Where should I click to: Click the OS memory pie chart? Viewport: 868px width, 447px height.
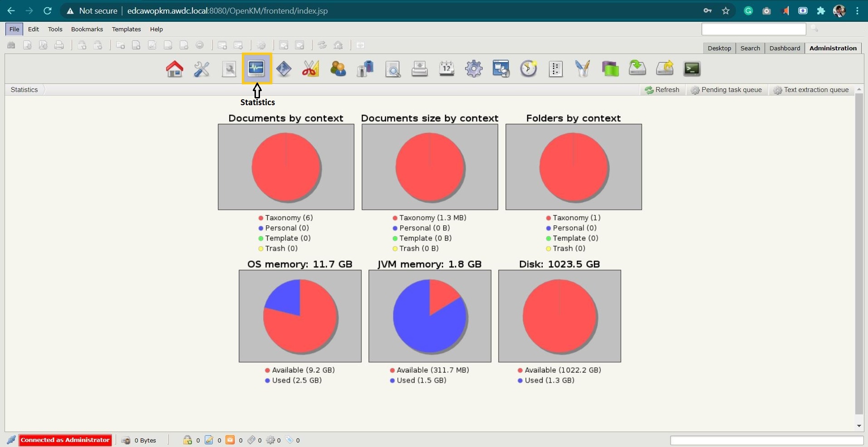point(300,316)
